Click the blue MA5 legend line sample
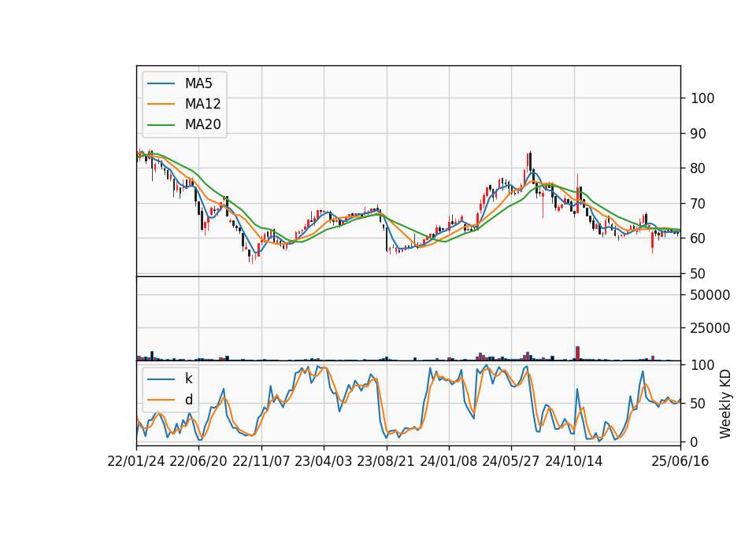This screenshot has width=756, height=543. 161,84
